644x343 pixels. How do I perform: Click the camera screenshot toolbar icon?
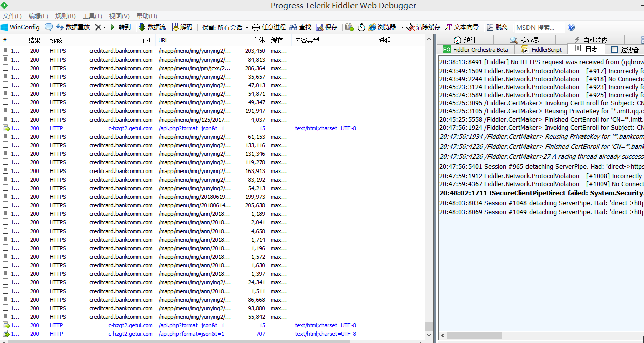tap(349, 27)
